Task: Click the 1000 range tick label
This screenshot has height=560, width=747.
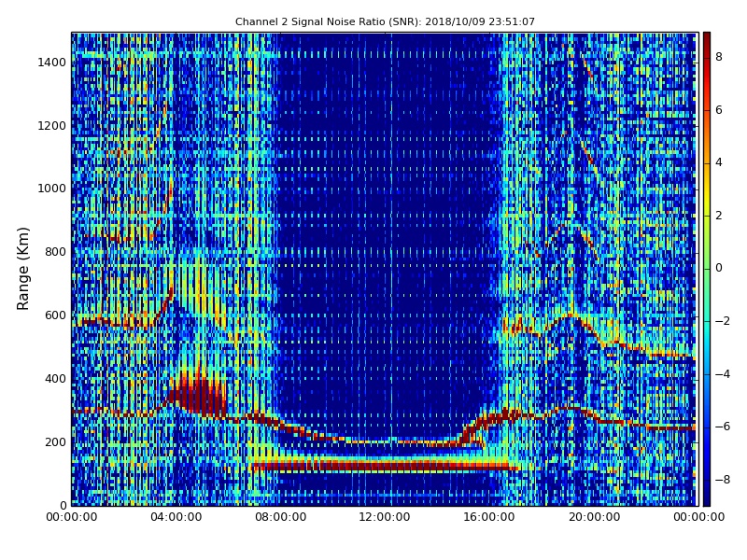Action: tap(52, 189)
